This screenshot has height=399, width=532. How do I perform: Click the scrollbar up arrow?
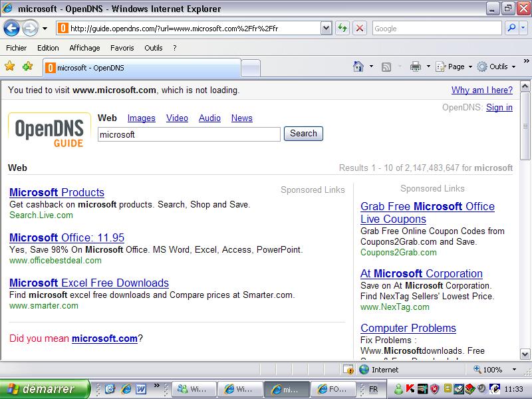point(525,86)
